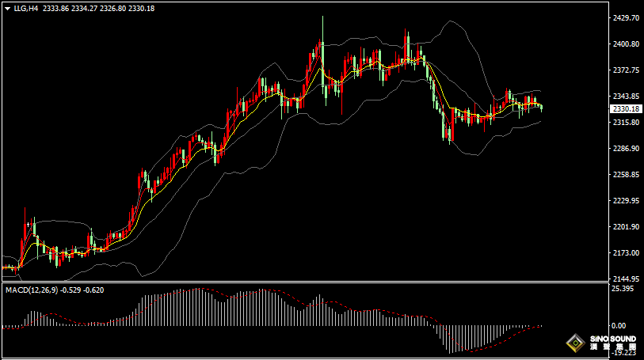Viewport: 644px width, 360px height.
Task: Click the Sino Sound diamond logo icon
Action: (x=575, y=343)
